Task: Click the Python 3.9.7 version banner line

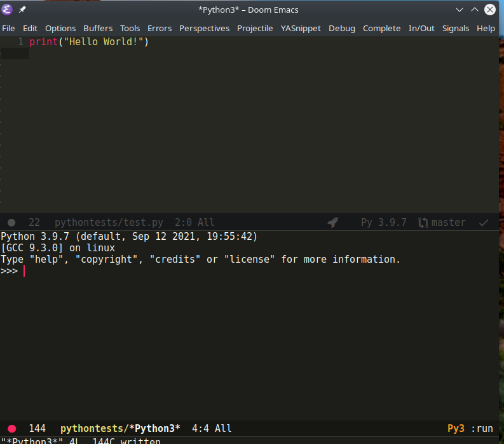Action: tap(129, 237)
